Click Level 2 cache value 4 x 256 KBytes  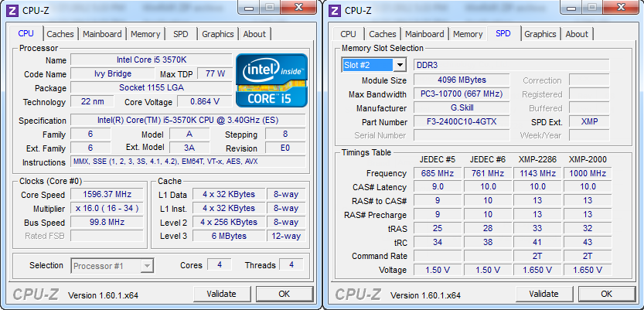228,222
